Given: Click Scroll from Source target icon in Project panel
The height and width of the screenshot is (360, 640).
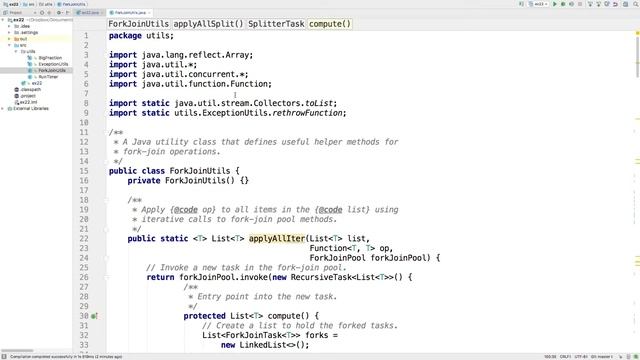Looking at the screenshot, I should point(42,13).
